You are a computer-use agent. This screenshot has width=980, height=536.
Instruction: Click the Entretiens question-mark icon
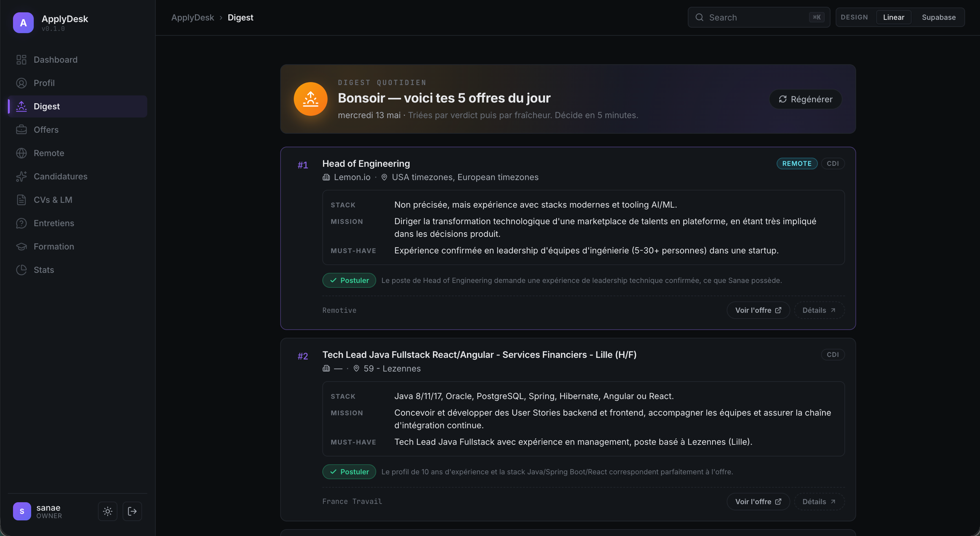pos(21,223)
